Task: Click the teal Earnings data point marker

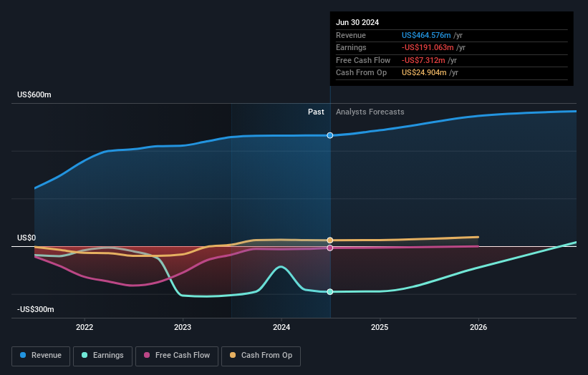Action: tap(330, 292)
